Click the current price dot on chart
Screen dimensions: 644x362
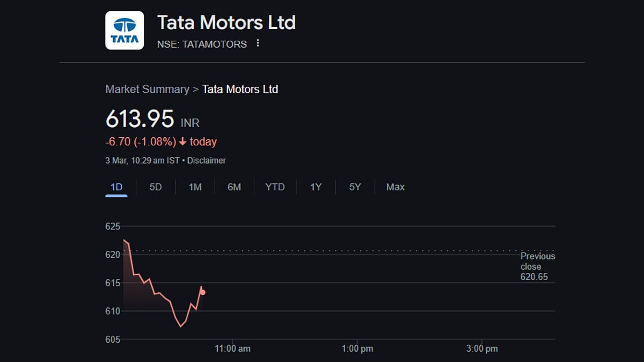point(202,292)
